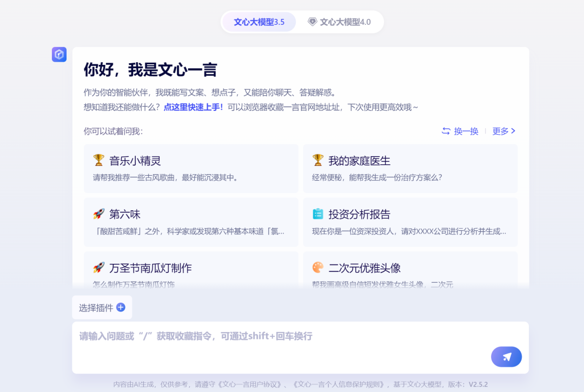This screenshot has height=392, width=584.
Task: Send message with the paper plane button
Action: point(506,357)
